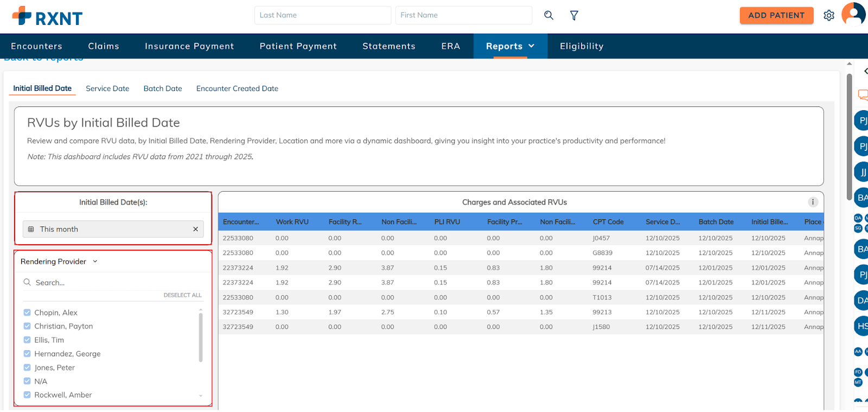Screen dimensions: 868x412
Task: Uncheck Chopin, Alex provider
Action: [x=27, y=313]
